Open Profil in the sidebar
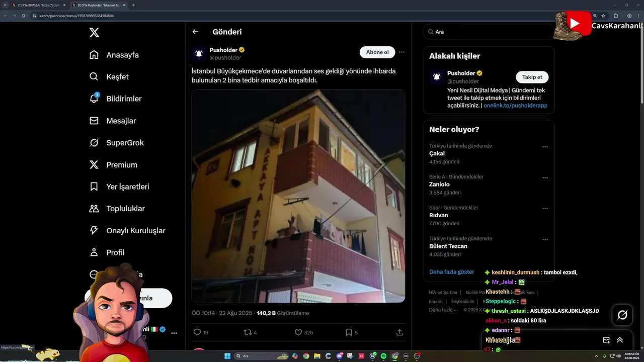The image size is (644, 362). coord(107,252)
